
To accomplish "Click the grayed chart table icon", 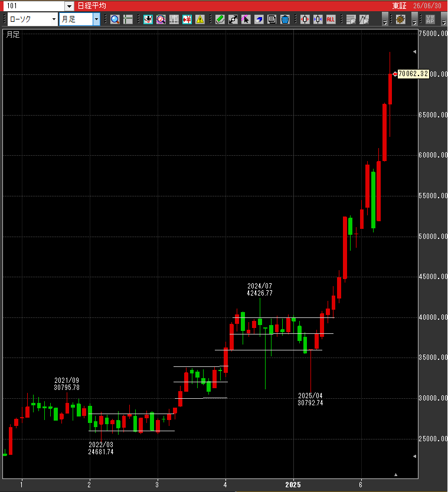I will point(174,19).
